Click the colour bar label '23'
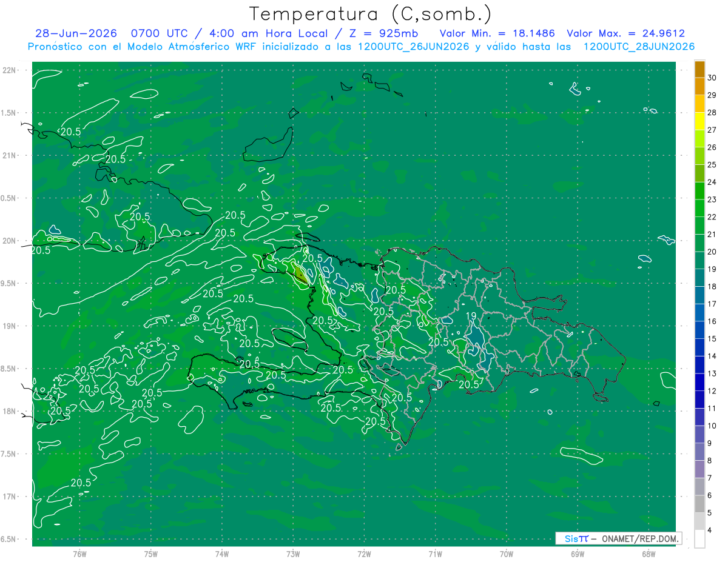This screenshot has width=728, height=562. [712, 199]
